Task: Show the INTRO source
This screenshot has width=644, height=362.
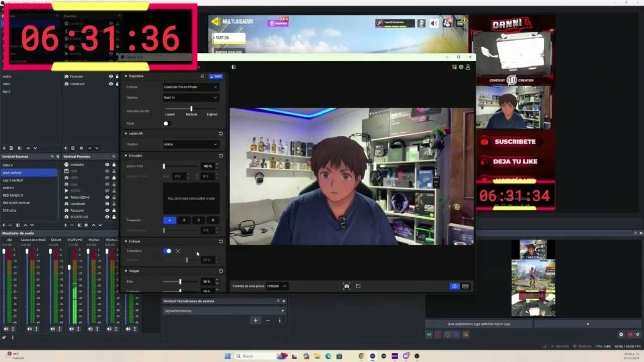Action: click(x=107, y=191)
